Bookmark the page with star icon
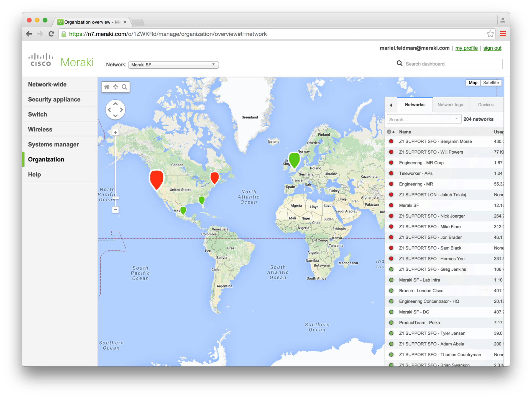 coord(490,34)
